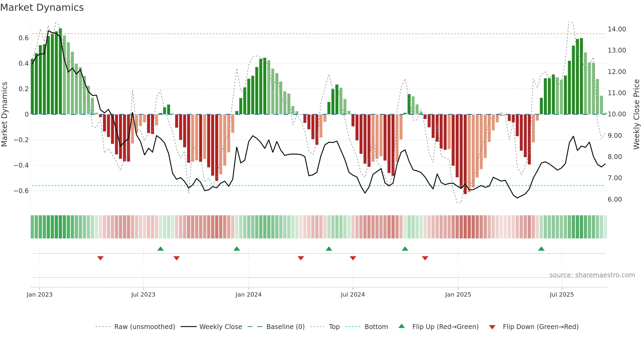Click the 14.00 price axis label
Viewport: 644px width, 362px height.
[617, 29]
